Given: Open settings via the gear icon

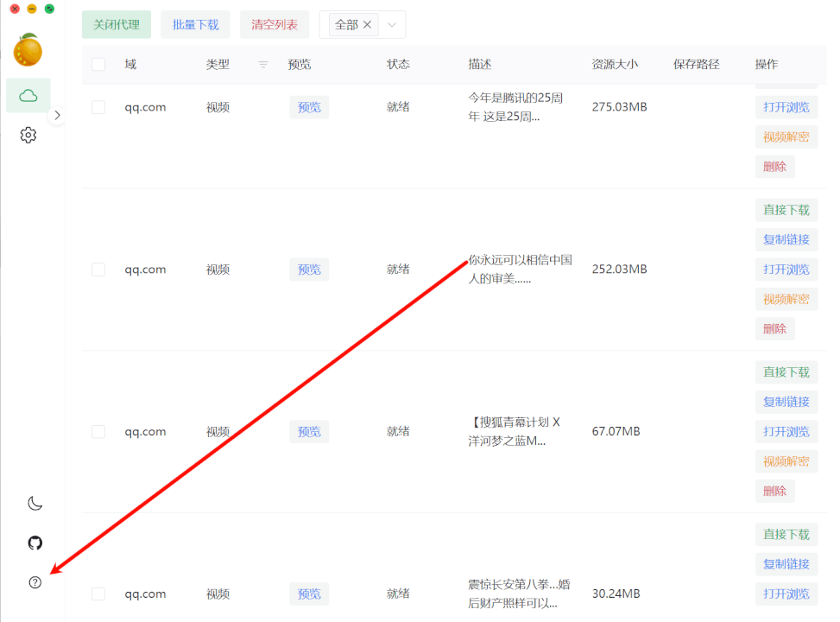Looking at the screenshot, I should (28, 135).
